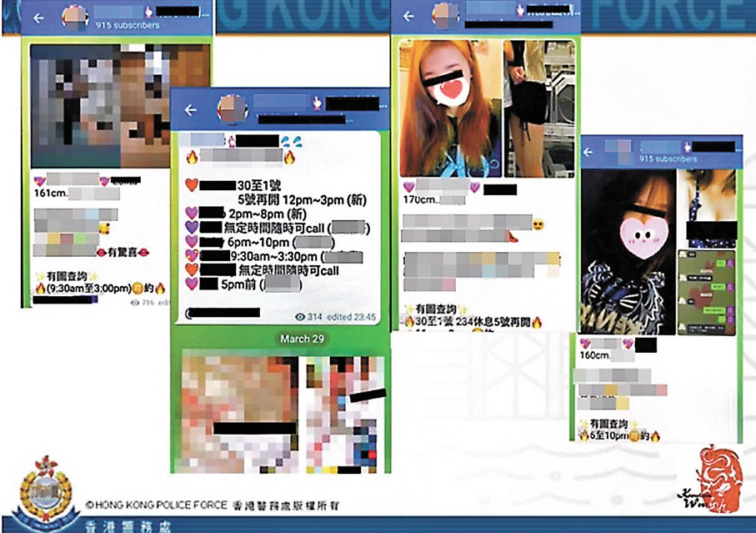Open the 915 subscribers channel info
This screenshot has width=756, height=533.
pyautogui.click(x=128, y=25)
